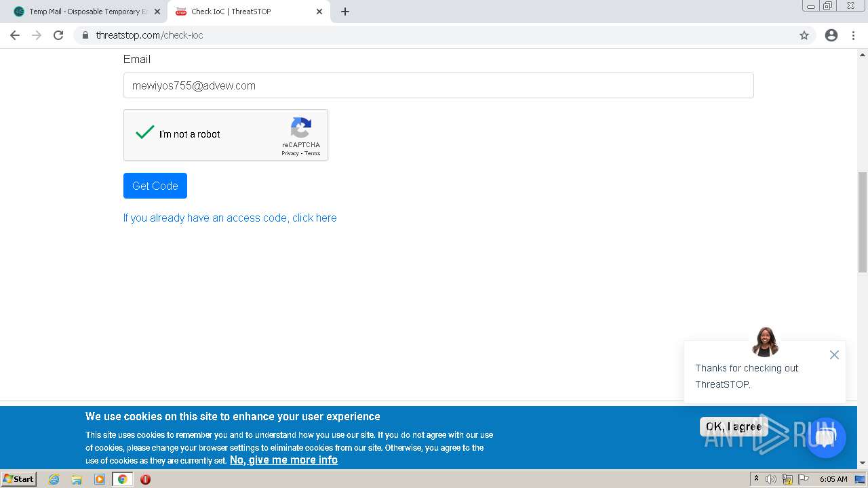The width and height of the screenshot is (868, 488).
Task: Accept cookies with OK, I agree
Action: click(734, 426)
